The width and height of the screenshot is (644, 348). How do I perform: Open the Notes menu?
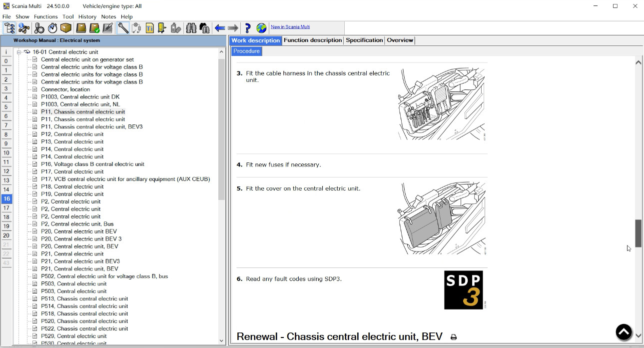108,16
